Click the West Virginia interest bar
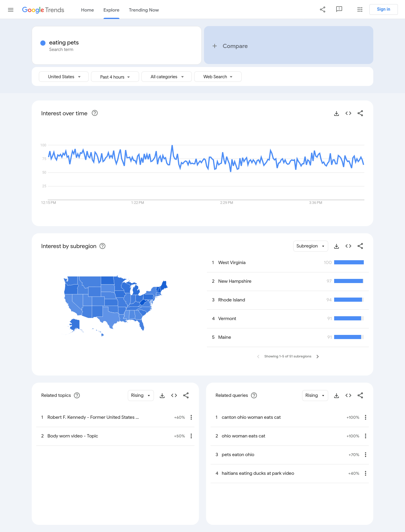Screen dimensions: 405x532 pyautogui.click(x=349, y=262)
